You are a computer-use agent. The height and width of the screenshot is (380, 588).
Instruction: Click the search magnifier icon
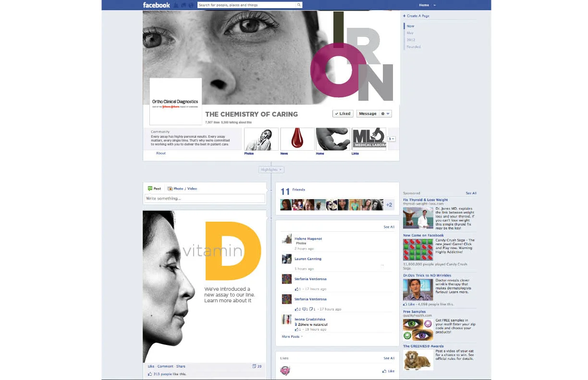pos(299,5)
